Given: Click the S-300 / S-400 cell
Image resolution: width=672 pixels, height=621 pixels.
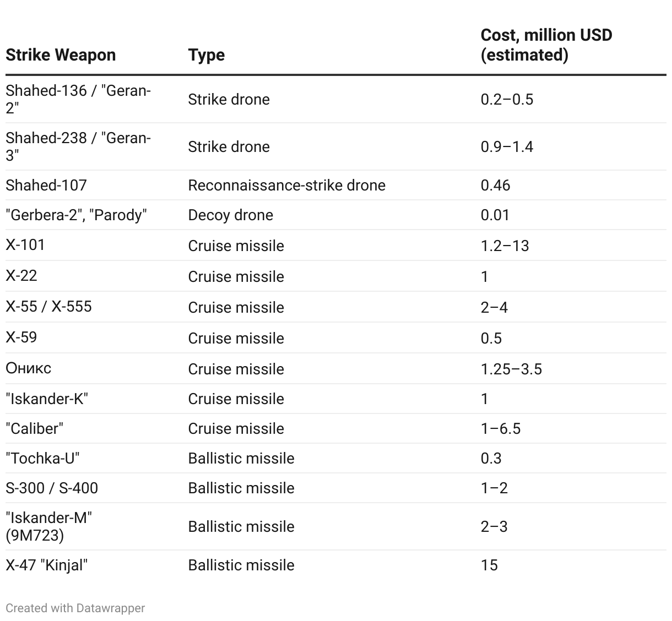Looking at the screenshot, I should click(52, 488).
